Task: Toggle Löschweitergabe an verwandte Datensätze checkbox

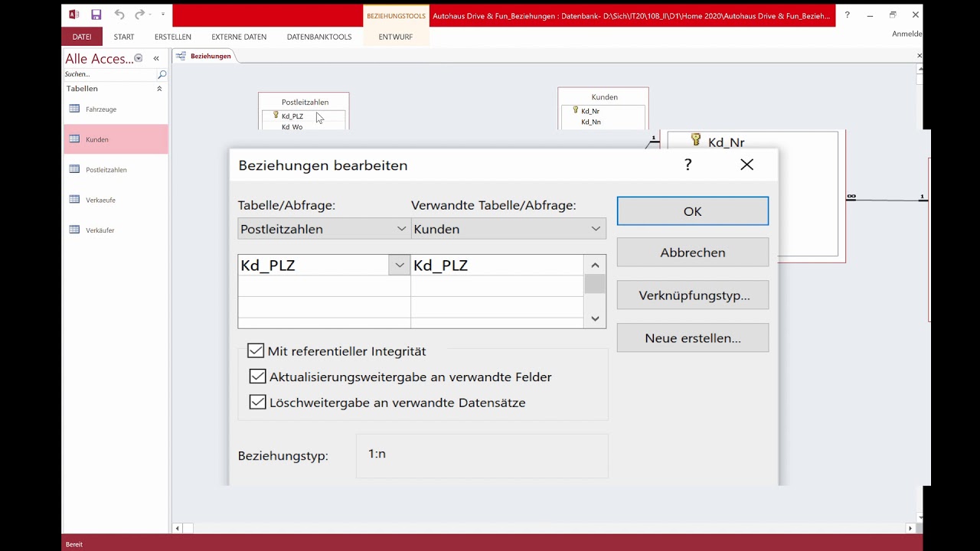Action: [x=257, y=402]
